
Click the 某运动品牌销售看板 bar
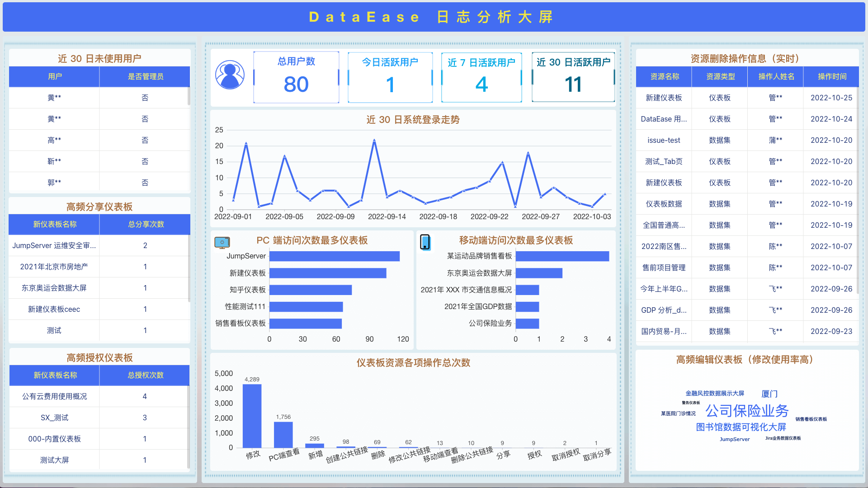(562, 256)
